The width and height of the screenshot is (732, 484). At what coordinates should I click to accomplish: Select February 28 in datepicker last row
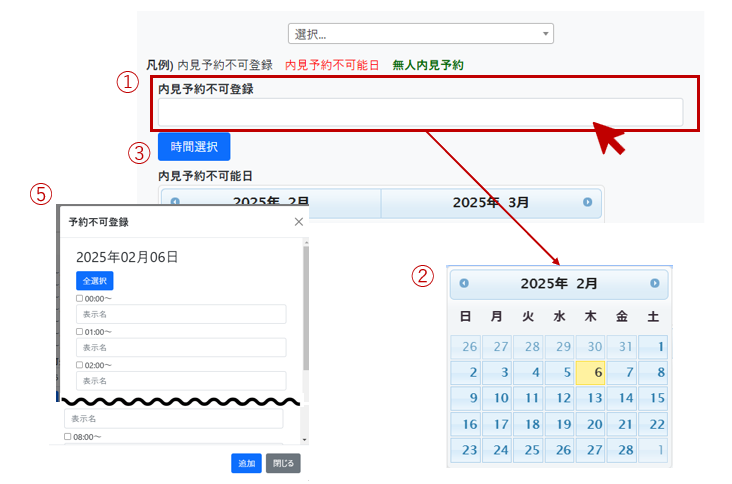[622, 450]
